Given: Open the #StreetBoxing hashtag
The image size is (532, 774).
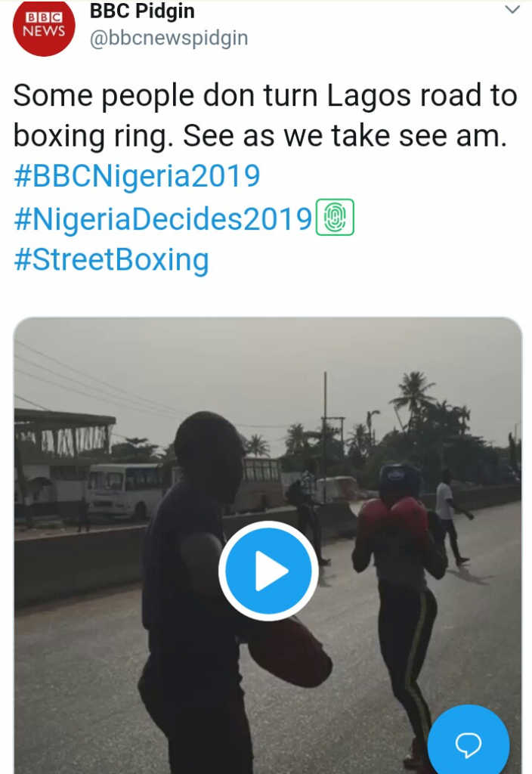Looking at the screenshot, I should [x=111, y=260].
